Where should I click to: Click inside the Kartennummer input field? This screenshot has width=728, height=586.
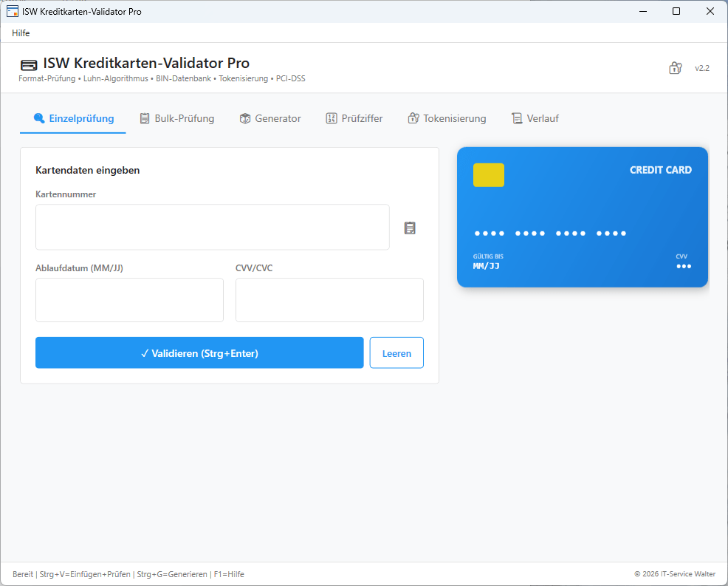(212, 227)
